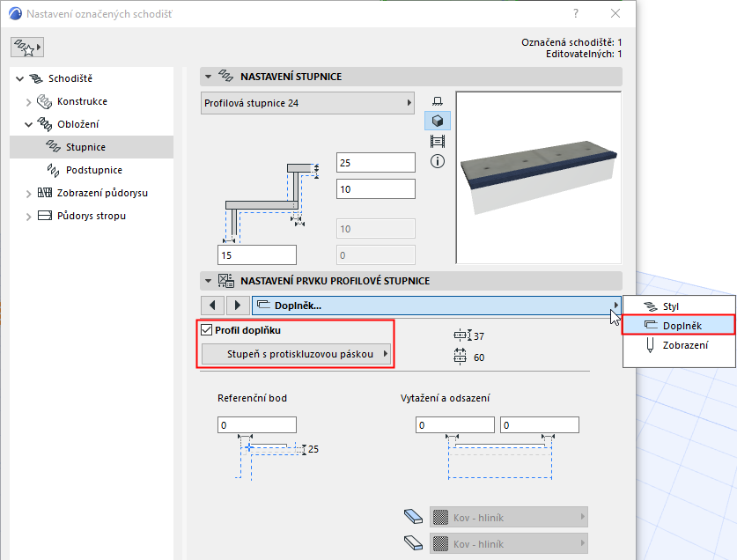737x560 pixels.
Task: Toggle the Profil doplňku checkbox
Action: point(206,330)
